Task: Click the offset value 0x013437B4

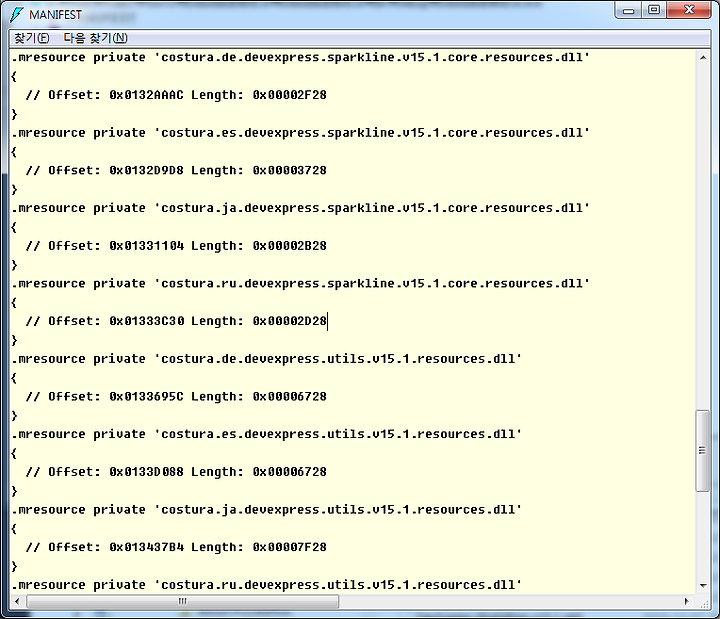Action: tap(146, 547)
